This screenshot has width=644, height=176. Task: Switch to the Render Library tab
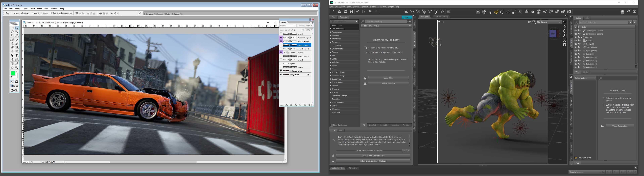pos(441,17)
